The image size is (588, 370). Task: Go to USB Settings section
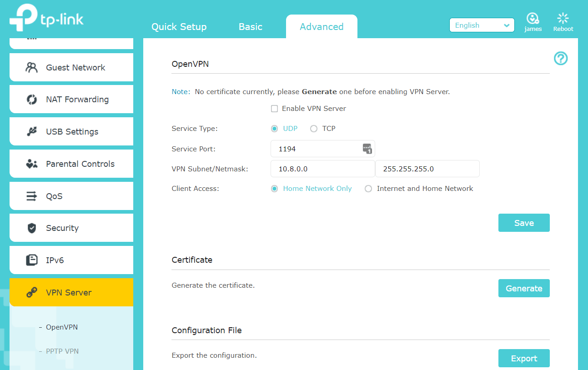tap(71, 132)
